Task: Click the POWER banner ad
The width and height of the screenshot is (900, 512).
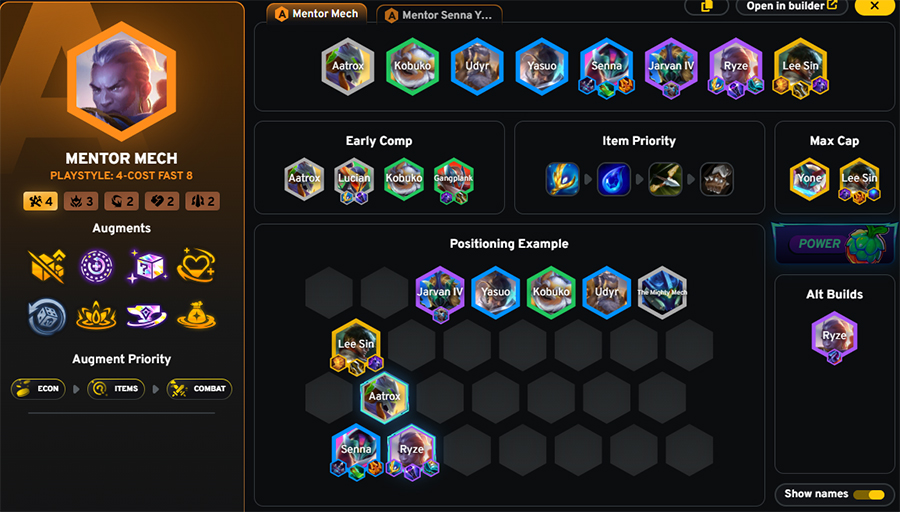Action: [835, 243]
